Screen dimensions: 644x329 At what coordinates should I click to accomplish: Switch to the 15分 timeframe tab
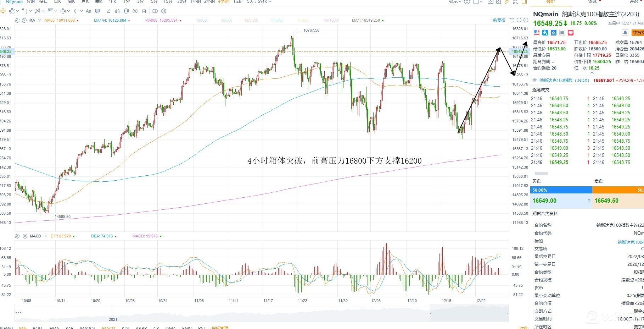point(168,2)
